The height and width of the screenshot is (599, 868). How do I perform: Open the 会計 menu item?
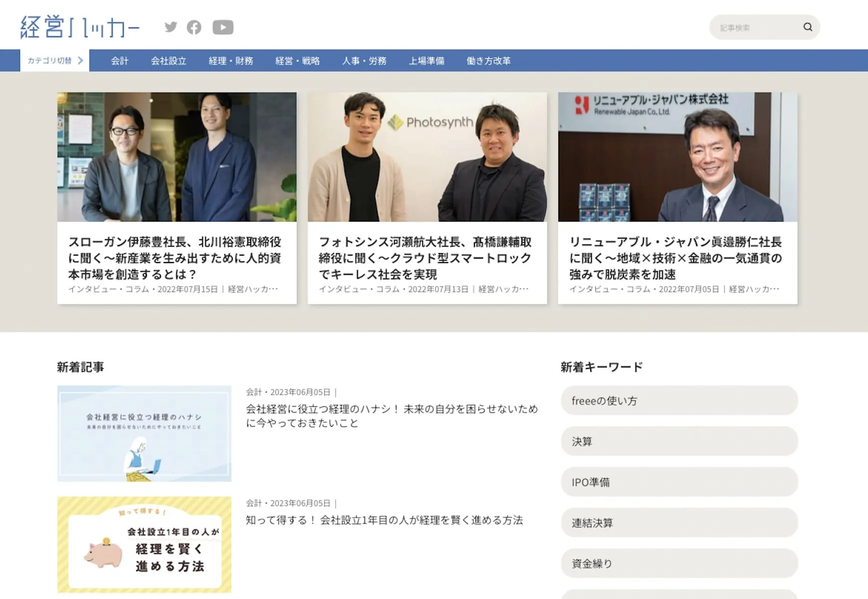click(x=120, y=61)
